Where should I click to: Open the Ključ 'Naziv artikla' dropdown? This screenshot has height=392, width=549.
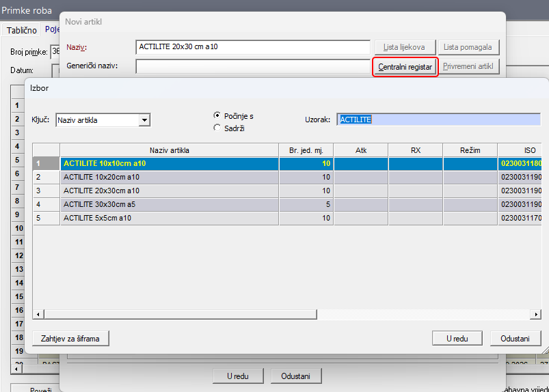click(144, 120)
